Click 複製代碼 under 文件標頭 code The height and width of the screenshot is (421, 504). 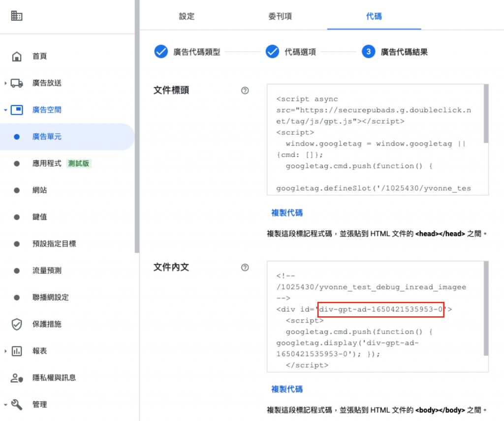tap(287, 213)
